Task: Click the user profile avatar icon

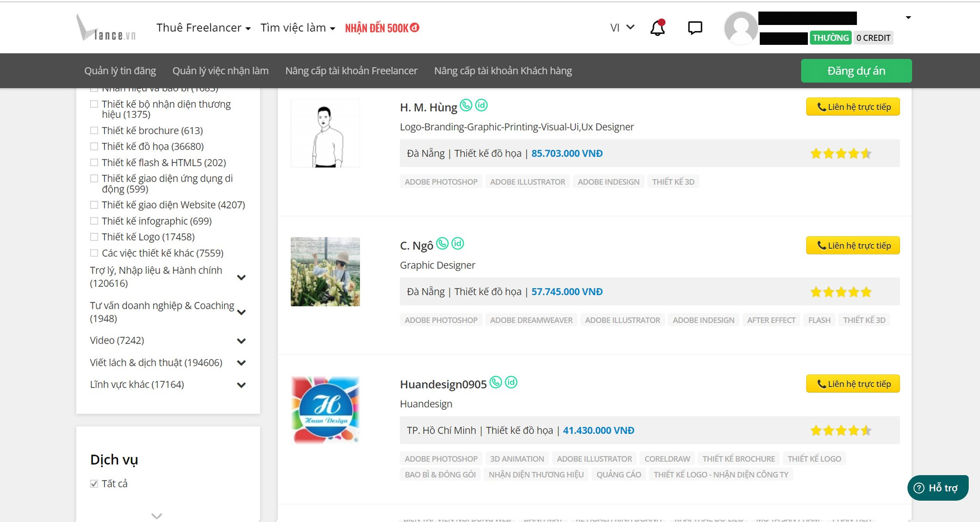Action: tap(740, 28)
